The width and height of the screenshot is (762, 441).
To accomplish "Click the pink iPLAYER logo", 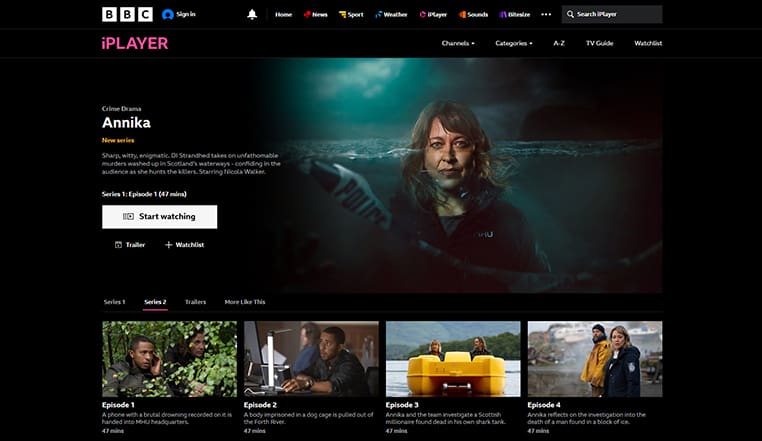I will tap(135, 43).
